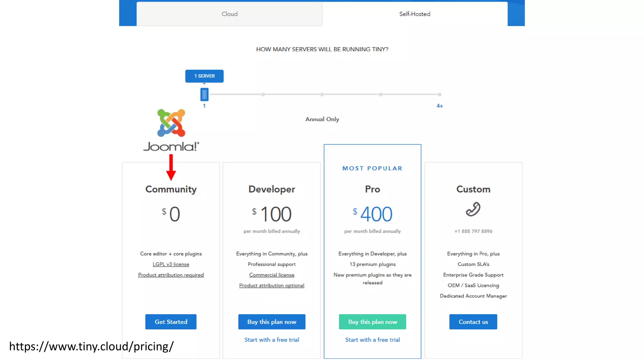Viewport: 644px width, 362px height.
Task: Click the 4+ servers slider end point
Action: pyautogui.click(x=440, y=94)
